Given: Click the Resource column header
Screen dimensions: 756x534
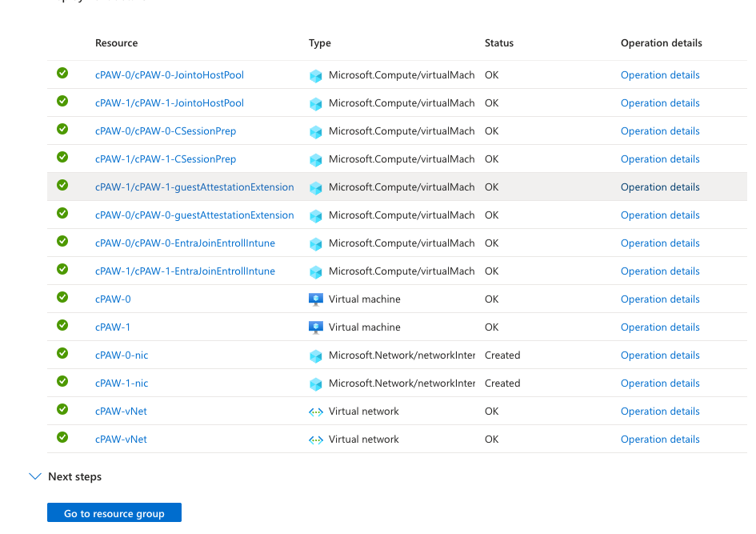Looking at the screenshot, I should tap(116, 43).
